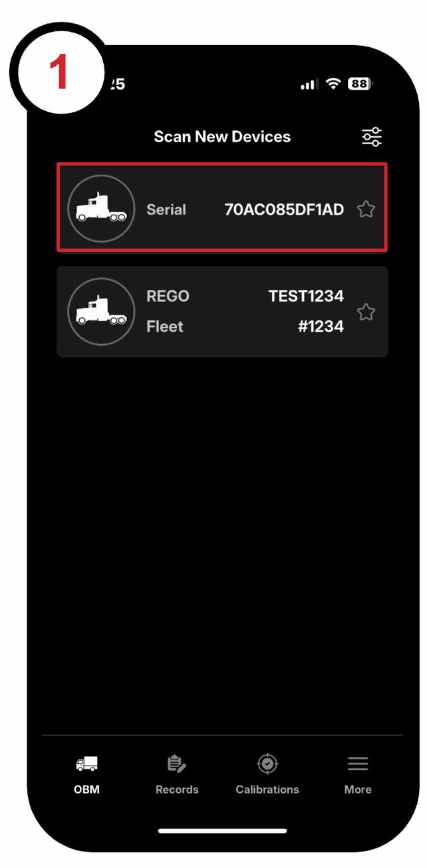The width and height of the screenshot is (427, 868).
Task: Tap the truck icon of the Serial device
Action: 101,209
